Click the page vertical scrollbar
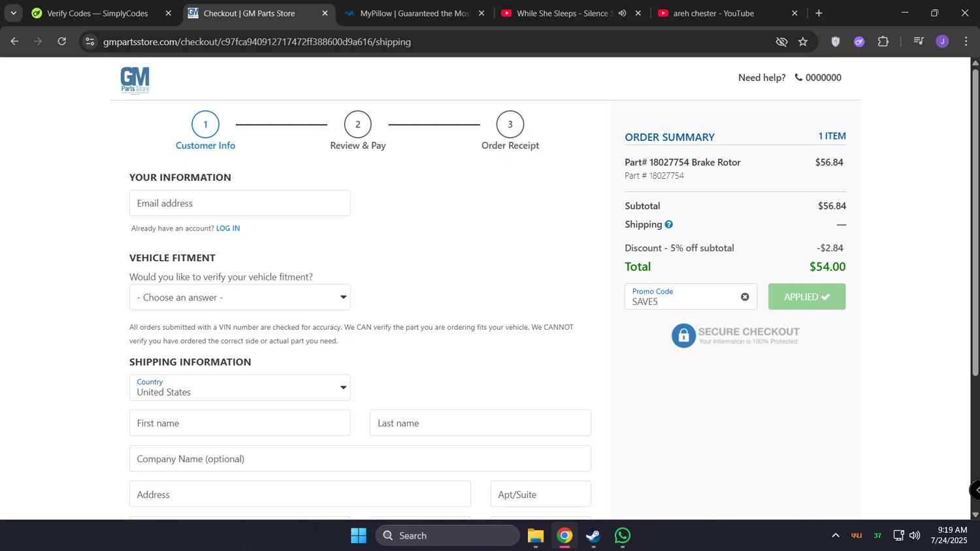Image resolution: width=980 pixels, height=551 pixels. coord(975,222)
